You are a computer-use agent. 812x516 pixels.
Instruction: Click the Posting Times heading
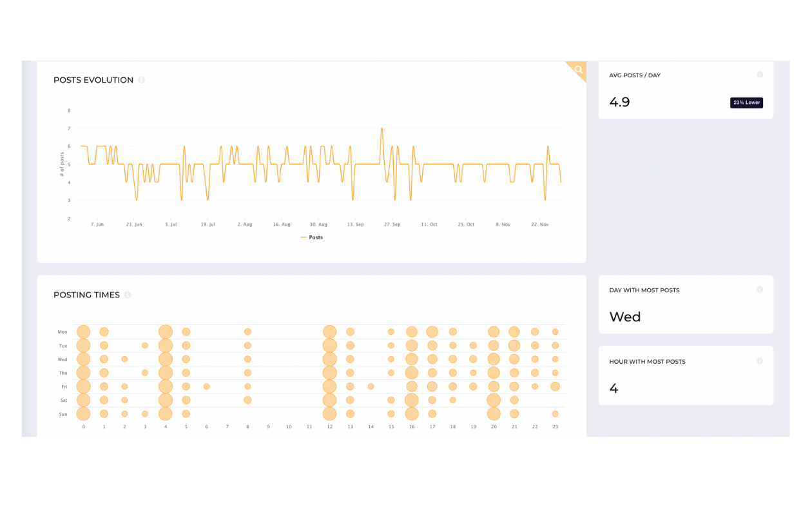[86, 295]
